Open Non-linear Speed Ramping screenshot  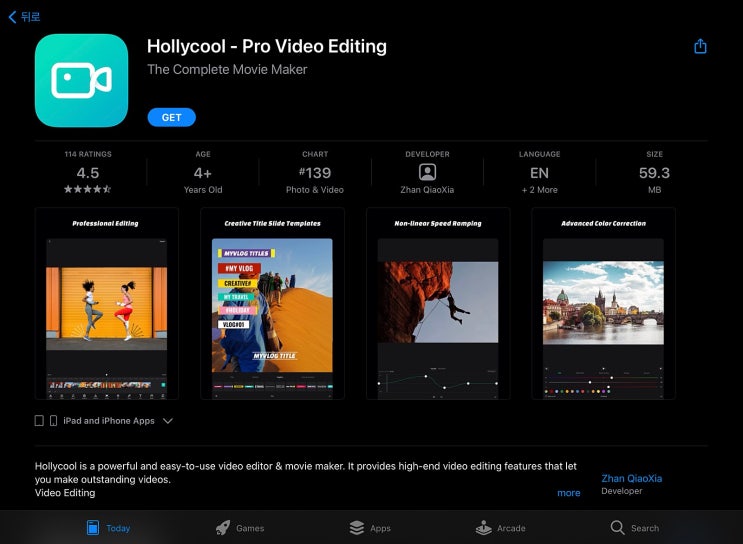tap(438, 303)
